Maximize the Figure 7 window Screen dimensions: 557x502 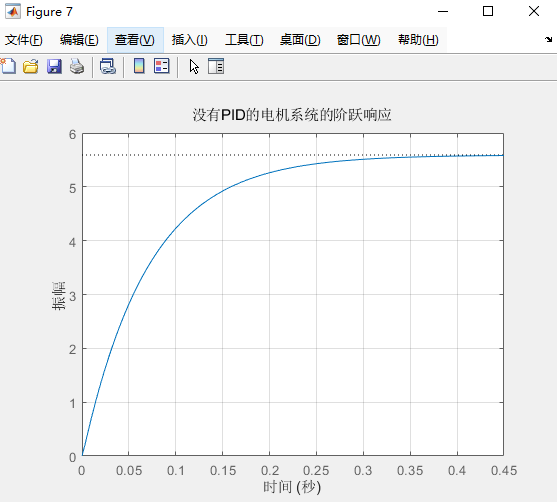click(488, 11)
